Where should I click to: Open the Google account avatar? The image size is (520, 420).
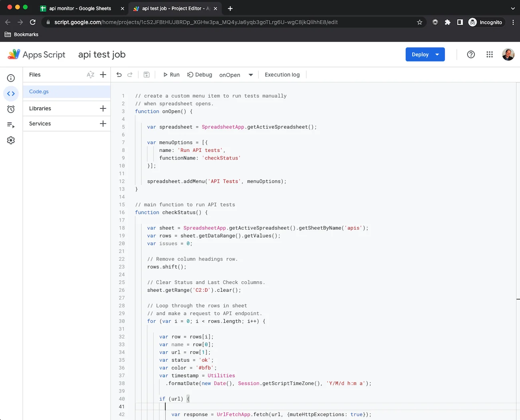click(508, 54)
